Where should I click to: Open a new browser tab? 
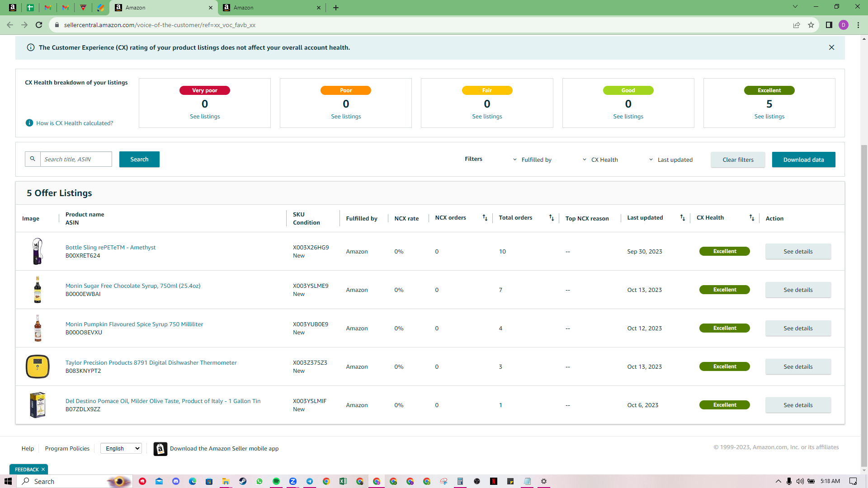(x=336, y=8)
